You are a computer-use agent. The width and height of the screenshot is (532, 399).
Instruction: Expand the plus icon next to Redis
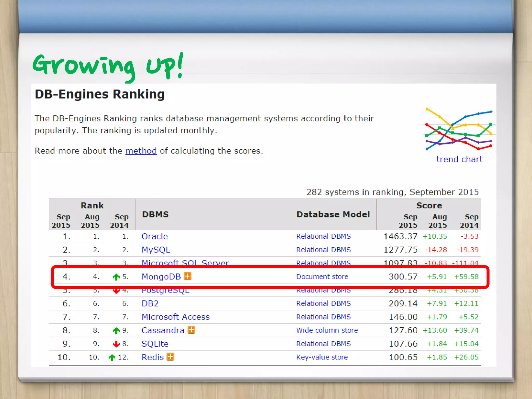coord(170,357)
